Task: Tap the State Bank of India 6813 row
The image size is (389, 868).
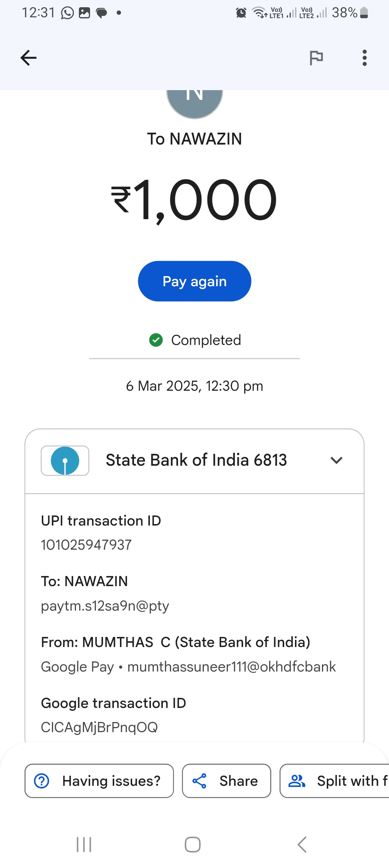Action: pyautogui.click(x=196, y=460)
